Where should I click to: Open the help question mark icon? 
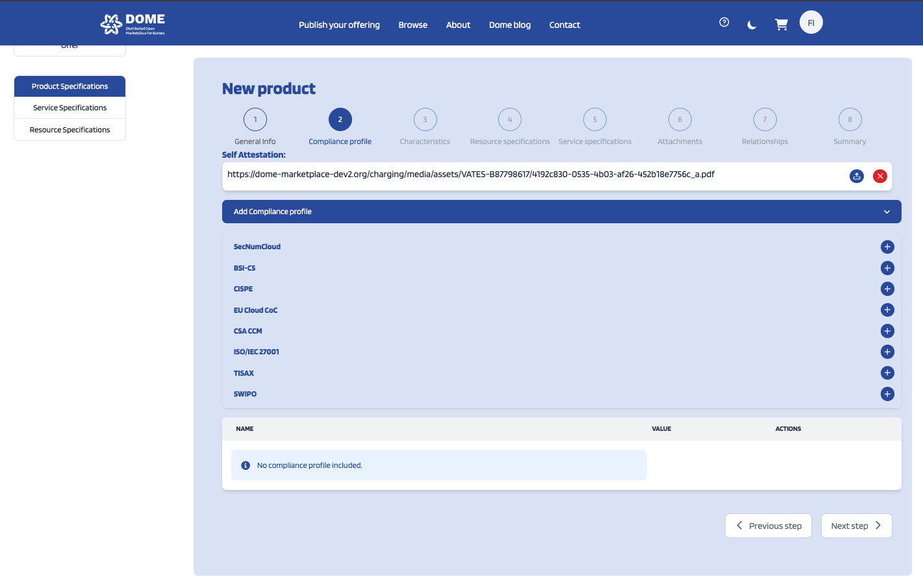pyautogui.click(x=724, y=23)
